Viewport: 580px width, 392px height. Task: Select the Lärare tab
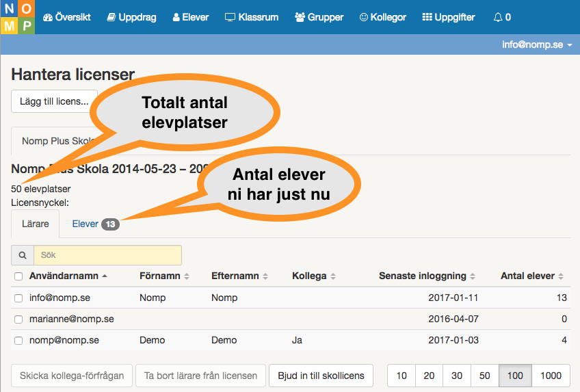pos(36,224)
